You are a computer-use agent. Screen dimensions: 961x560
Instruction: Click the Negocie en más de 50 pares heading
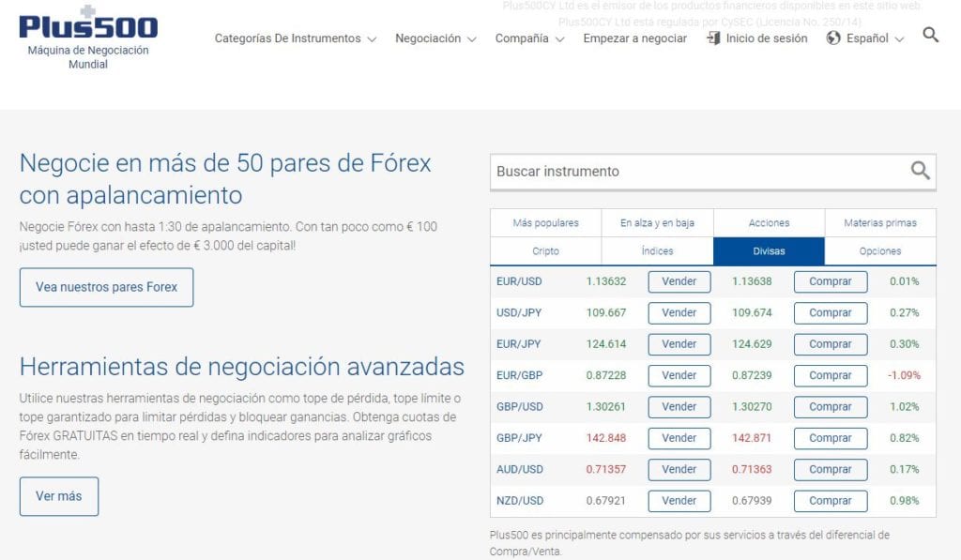[x=225, y=179]
